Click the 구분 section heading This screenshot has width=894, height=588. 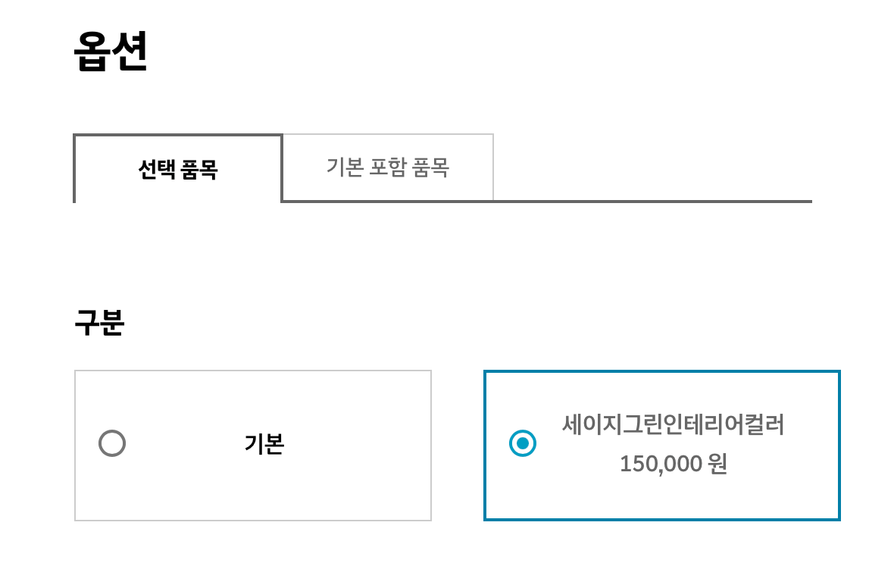coord(99,321)
